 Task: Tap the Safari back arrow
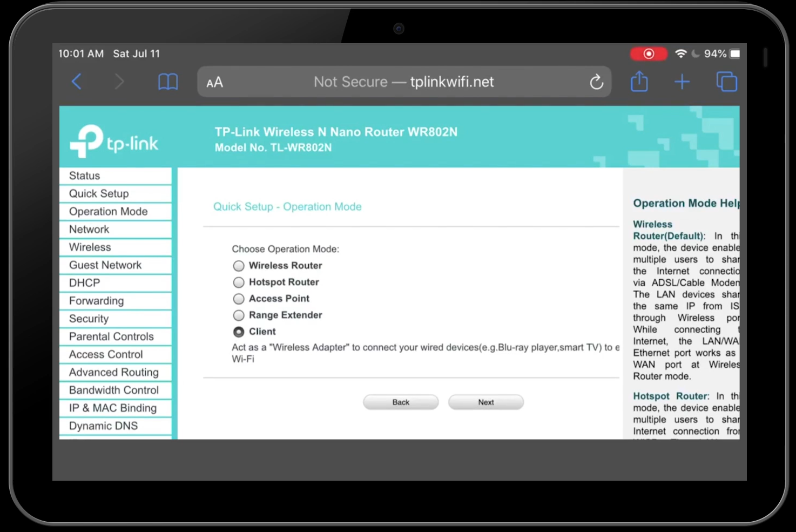tap(77, 82)
